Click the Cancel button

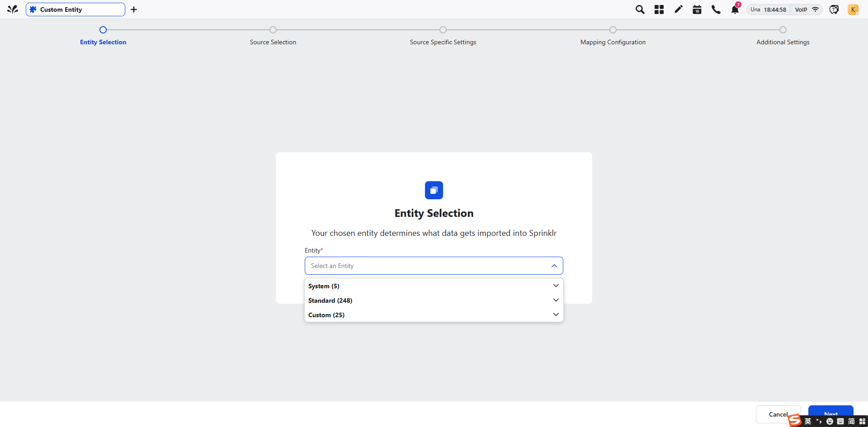point(778,414)
